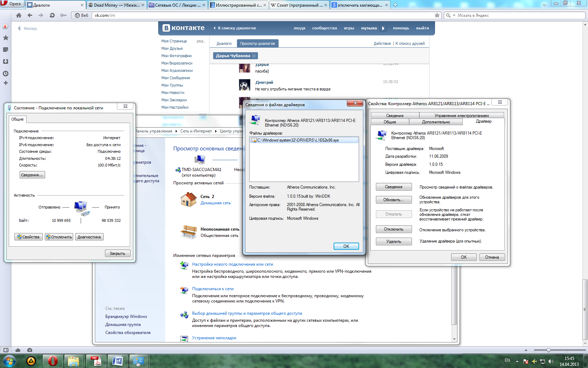Open Opera sidebar downloads panel
Image resolution: width=588 pixels, height=368 pixels.
(x=6, y=62)
